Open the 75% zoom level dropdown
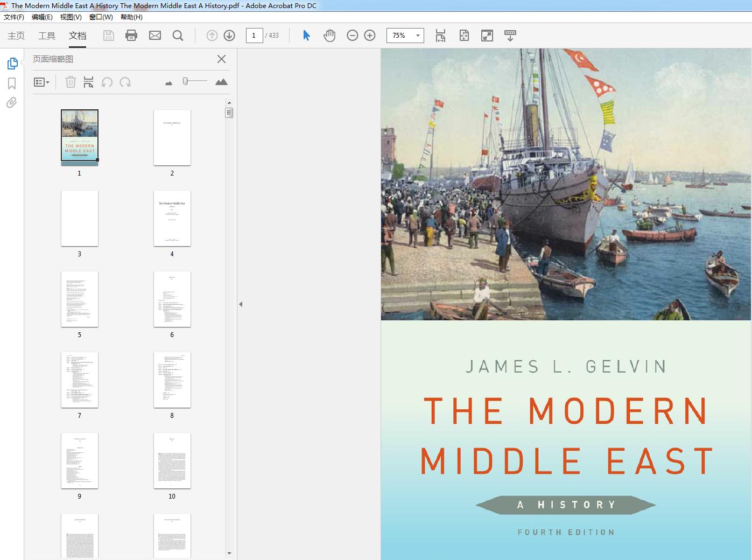This screenshot has width=752, height=560. (418, 36)
